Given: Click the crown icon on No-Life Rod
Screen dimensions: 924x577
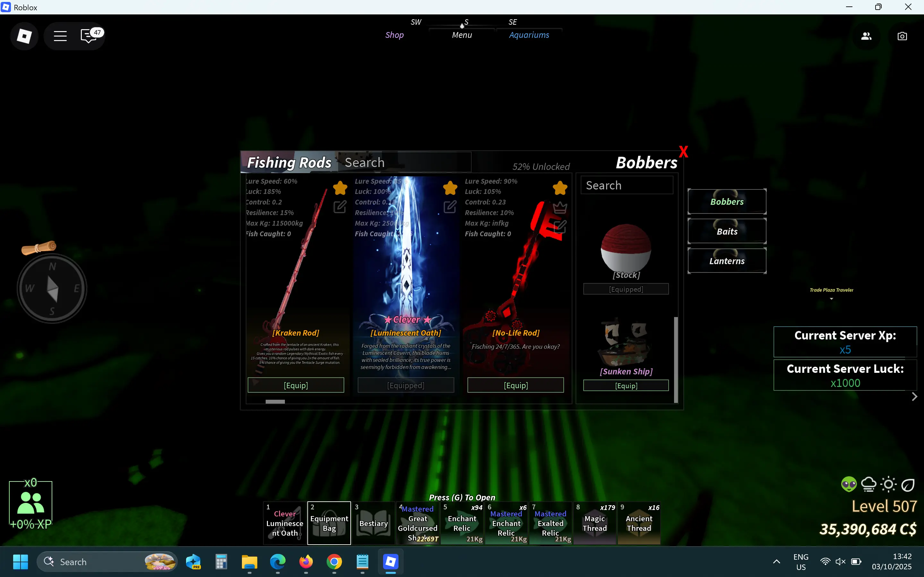Looking at the screenshot, I should click(560, 208).
